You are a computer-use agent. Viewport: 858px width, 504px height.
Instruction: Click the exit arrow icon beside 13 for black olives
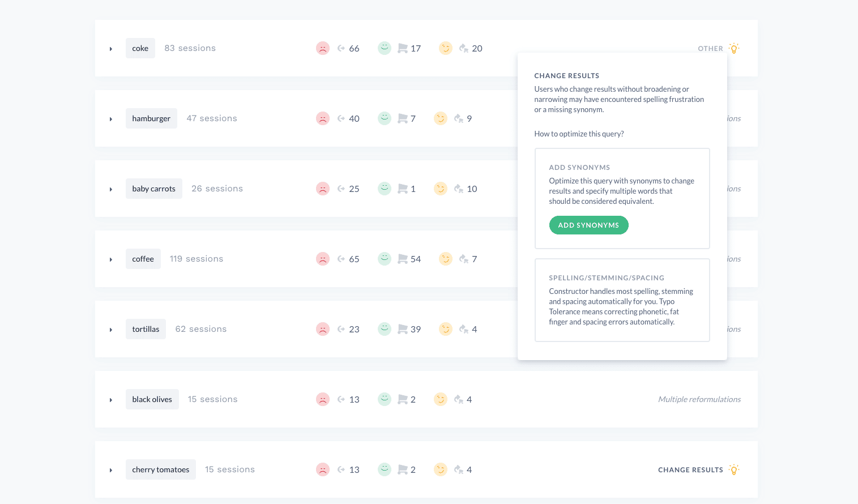(x=340, y=399)
